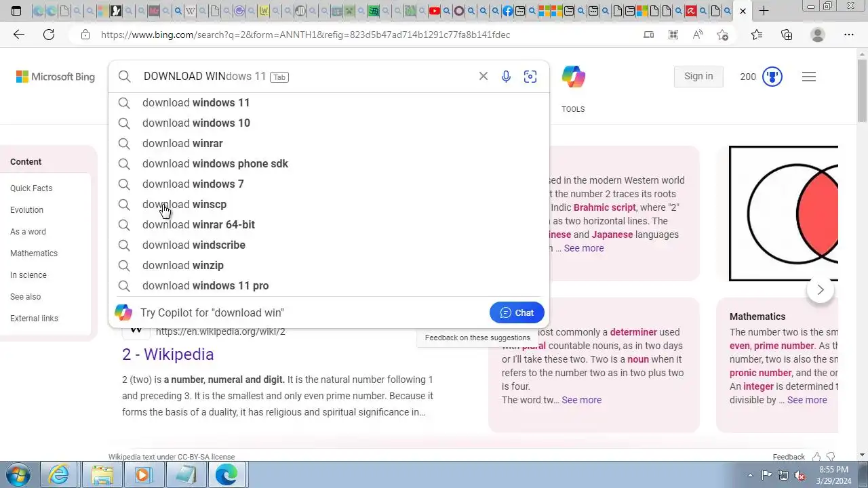868x488 pixels.
Task: Jump to Evolution section
Action: coord(26,210)
